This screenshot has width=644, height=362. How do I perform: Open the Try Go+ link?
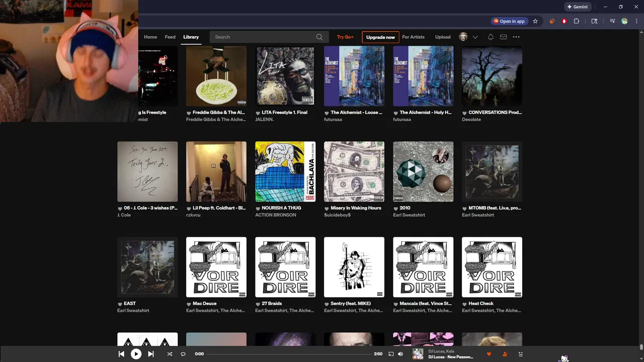345,37
